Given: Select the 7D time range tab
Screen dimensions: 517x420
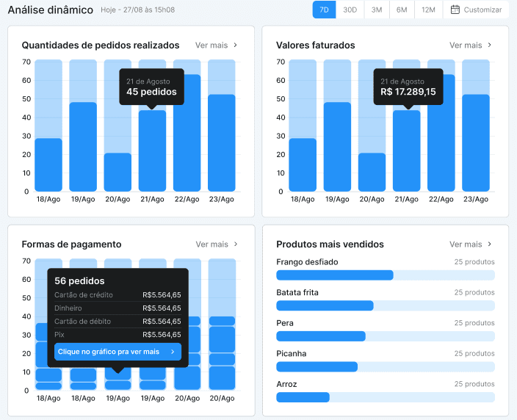Looking at the screenshot, I should [324, 10].
